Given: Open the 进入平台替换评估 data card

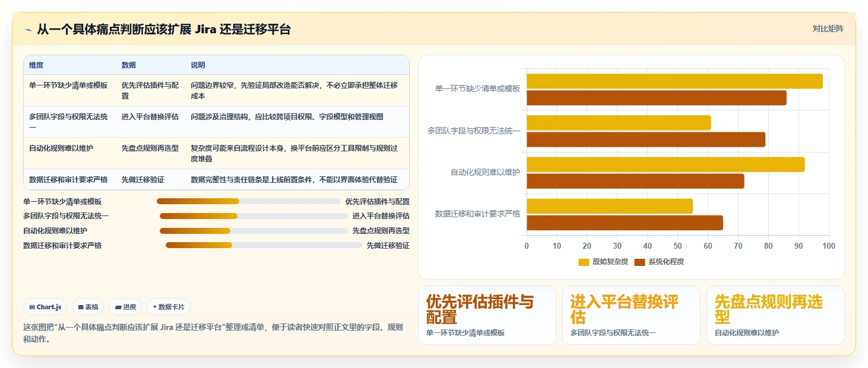Looking at the screenshot, I should pos(631,315).
